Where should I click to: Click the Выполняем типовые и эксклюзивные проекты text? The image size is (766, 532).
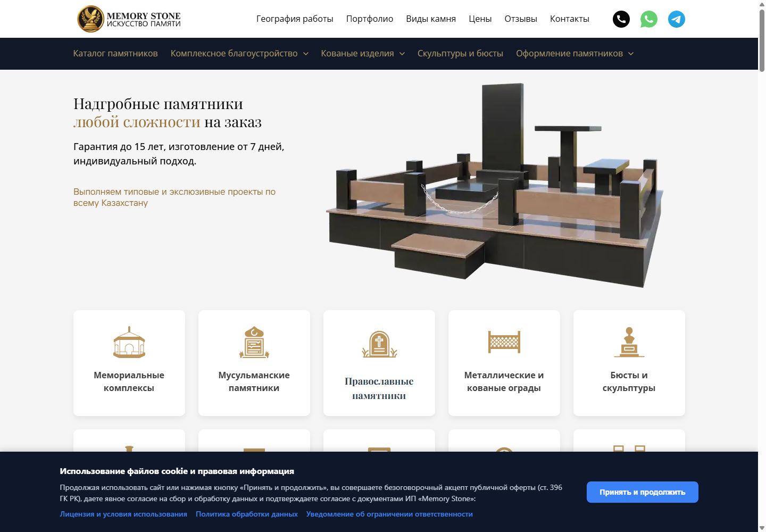pos(174,197)
